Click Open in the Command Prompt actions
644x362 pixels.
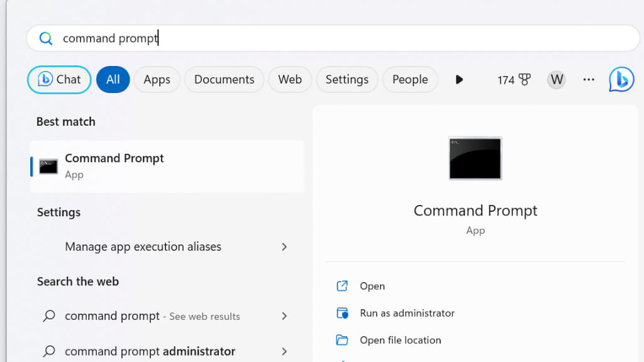(x=372, y=286)
